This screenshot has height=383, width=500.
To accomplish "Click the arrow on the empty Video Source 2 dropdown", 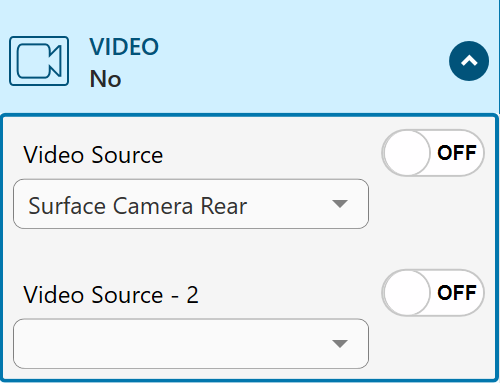I will tap(340, 344).
